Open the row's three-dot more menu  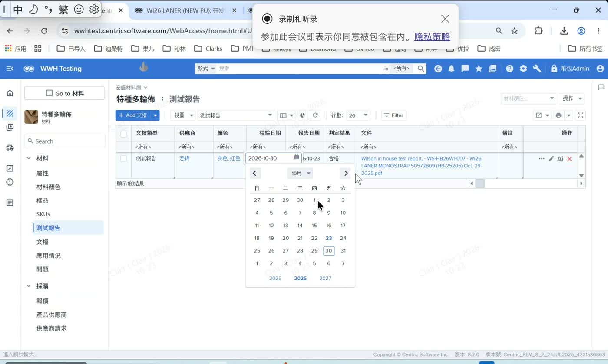542,159
